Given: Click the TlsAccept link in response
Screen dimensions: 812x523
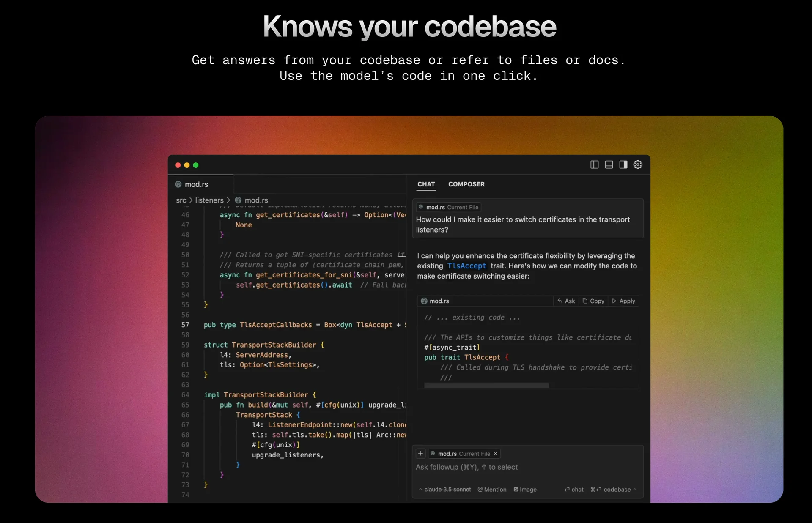Looking at the screenshot, I should click(x=466, y=266).
